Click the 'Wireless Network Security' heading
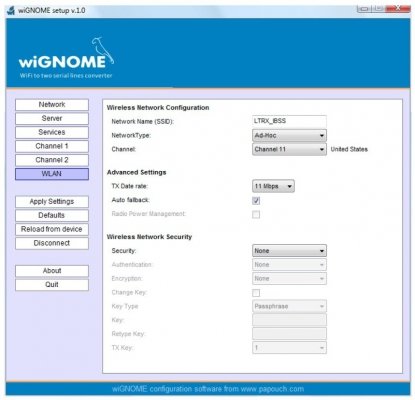Viewport: 415px width, 400px height. point(149,237)
